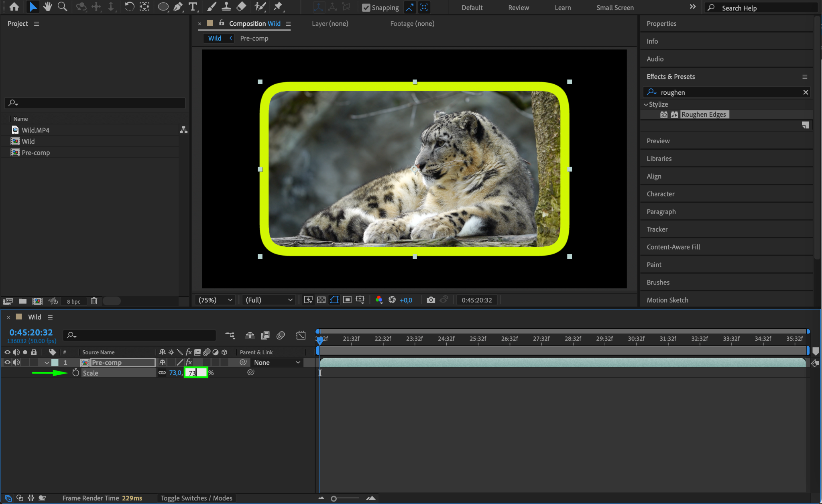Hide the Pre-comp layer video
Screen dimensions: 822x504
tap(7, 362)
